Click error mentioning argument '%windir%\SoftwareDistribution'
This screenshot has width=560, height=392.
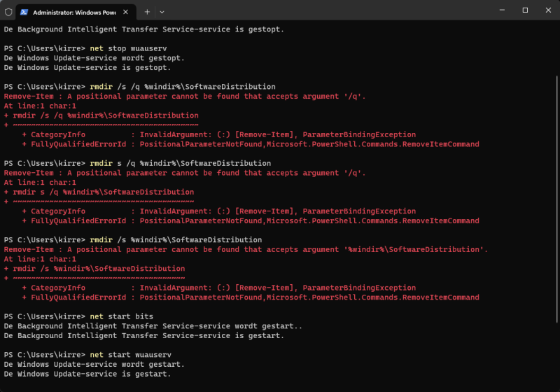click(245, 249)
